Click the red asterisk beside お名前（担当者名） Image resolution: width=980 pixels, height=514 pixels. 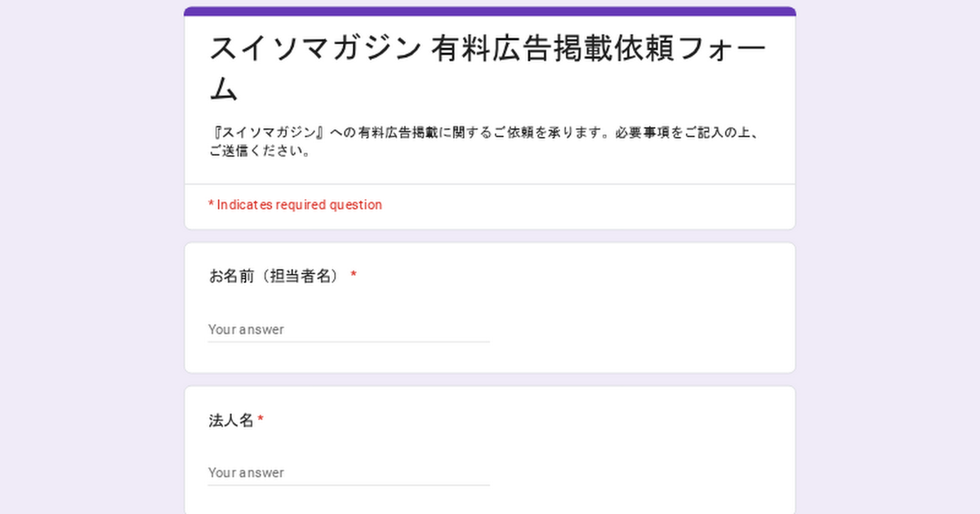coord(354,276)
